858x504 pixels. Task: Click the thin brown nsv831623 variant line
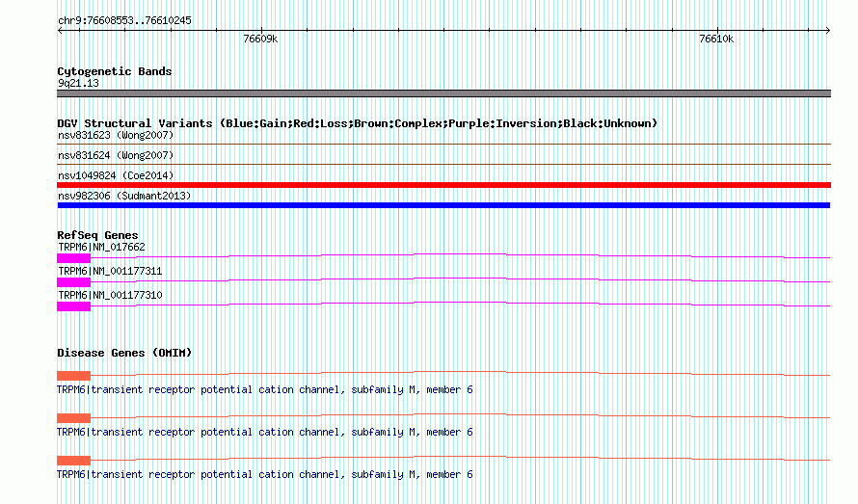(x=443, y=144)
